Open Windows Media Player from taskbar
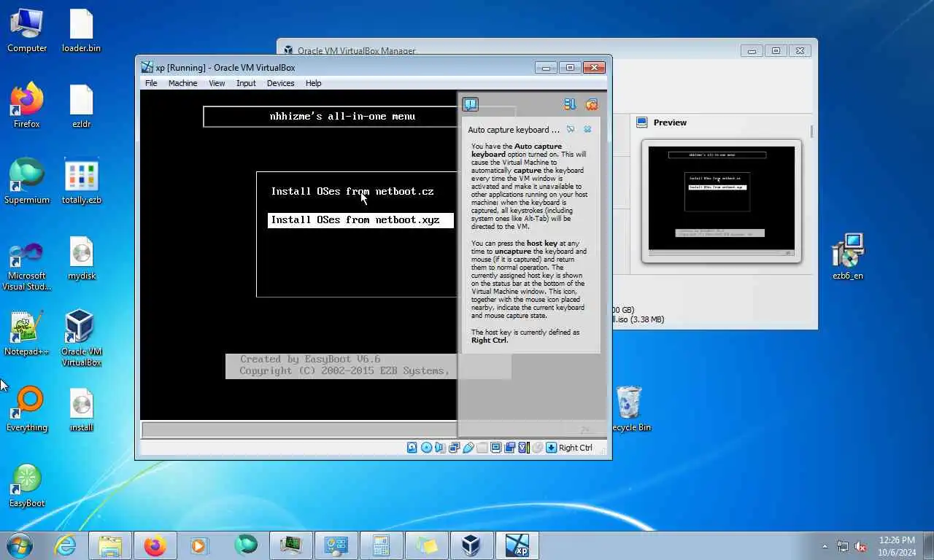Screen dimensions: 934x560 click(x=198, y=545)
